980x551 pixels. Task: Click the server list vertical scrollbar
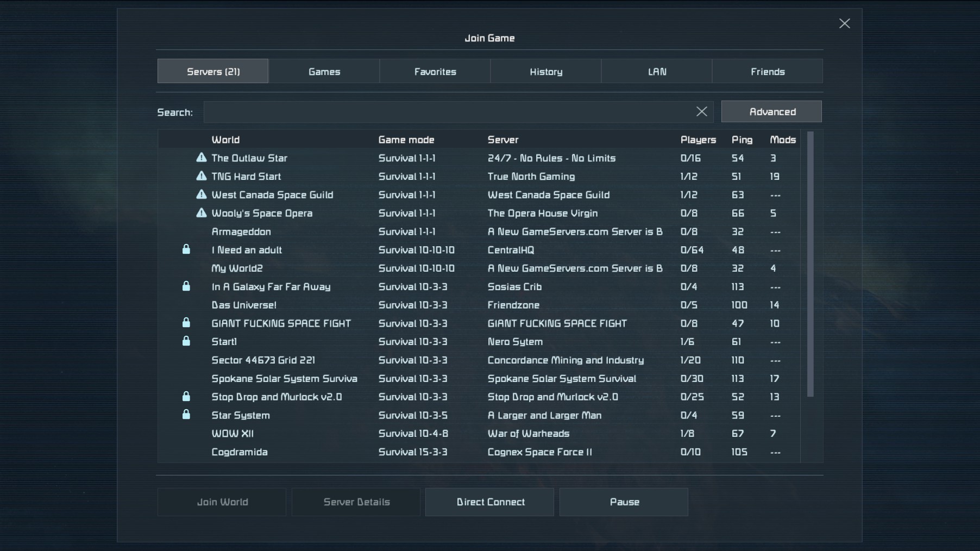pos(810,264)
